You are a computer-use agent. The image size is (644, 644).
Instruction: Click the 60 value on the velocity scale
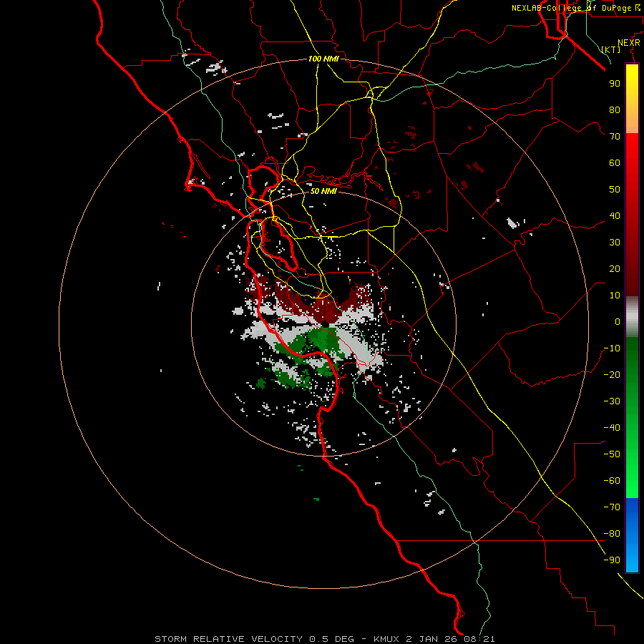click(x=615, y=163)
